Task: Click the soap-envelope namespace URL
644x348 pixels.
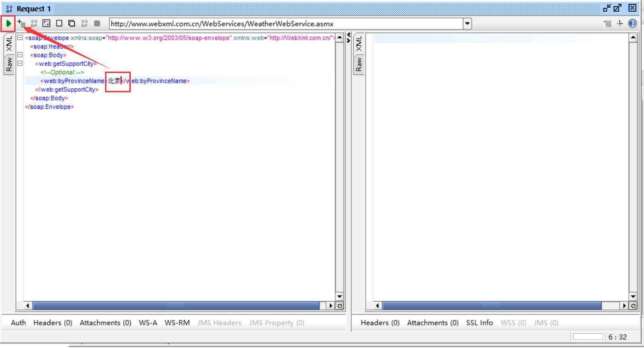Action: [168, 38]
